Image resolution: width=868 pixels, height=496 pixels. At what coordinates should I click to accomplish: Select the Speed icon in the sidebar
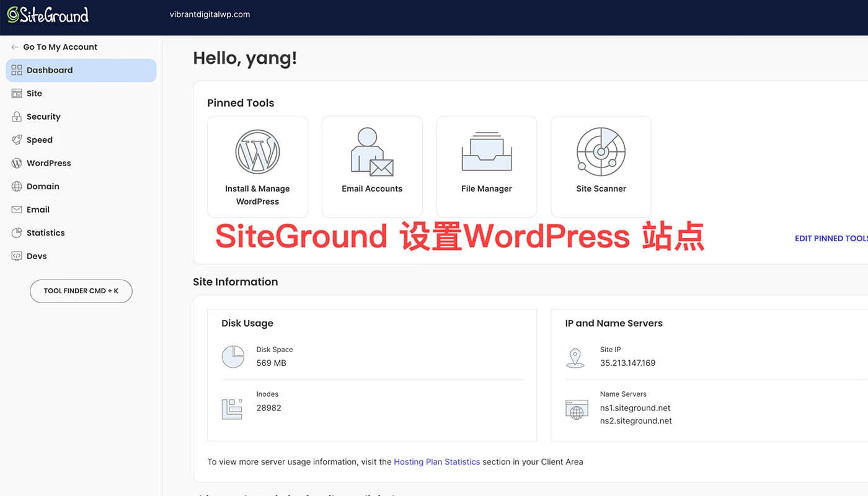(17, 139)
